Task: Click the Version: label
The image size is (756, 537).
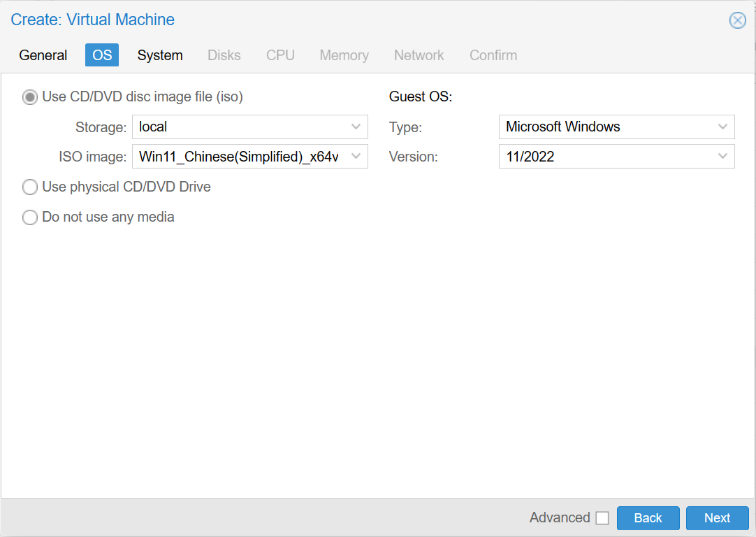Action: pos(413,157)
